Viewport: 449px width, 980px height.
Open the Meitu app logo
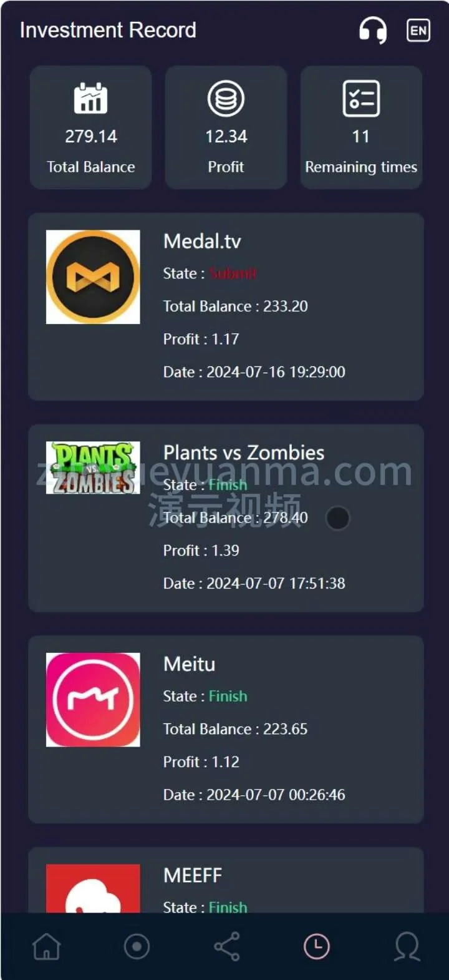(x=93, y=700)
